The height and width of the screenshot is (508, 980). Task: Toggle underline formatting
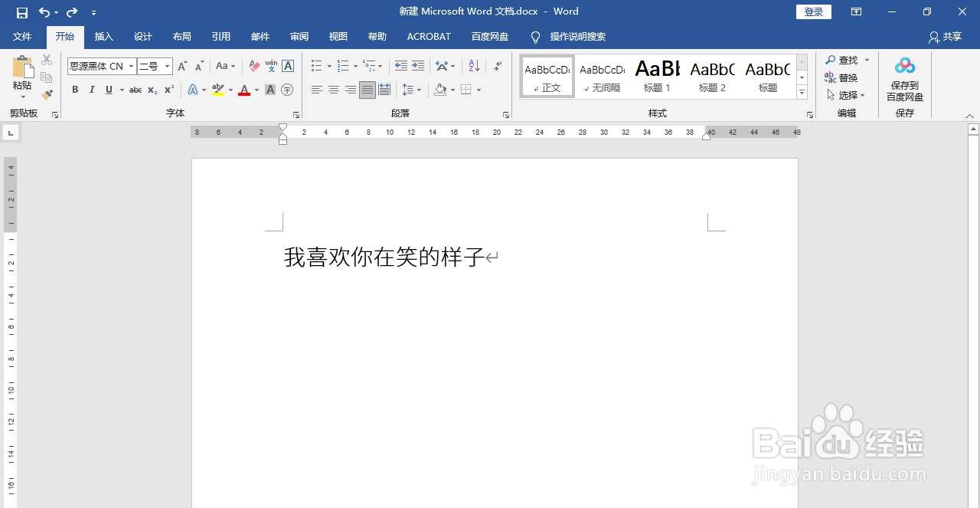109,90
